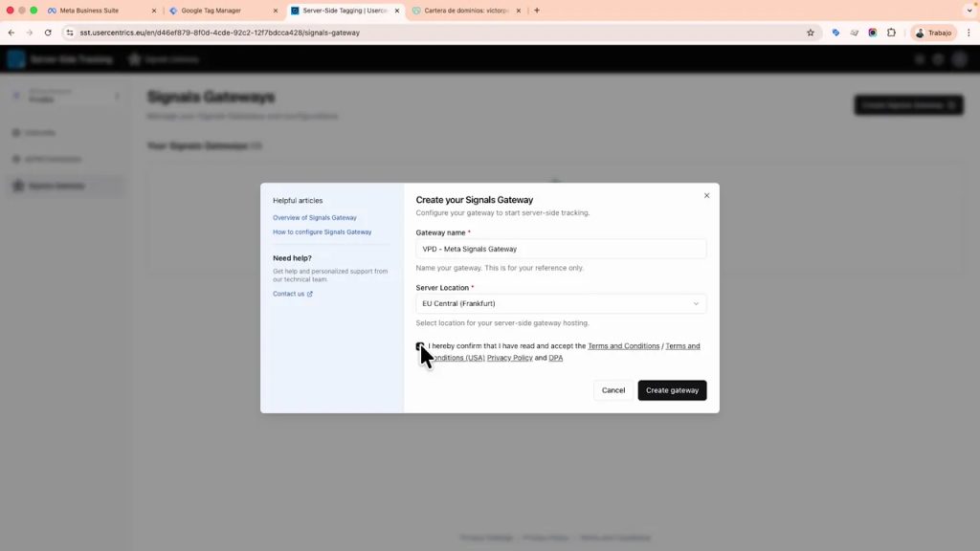The height and width of the screenshot is (551, 980).
Task: Open the Server Location dropdown
Action: pyautogui.click(x=561, y=303)
